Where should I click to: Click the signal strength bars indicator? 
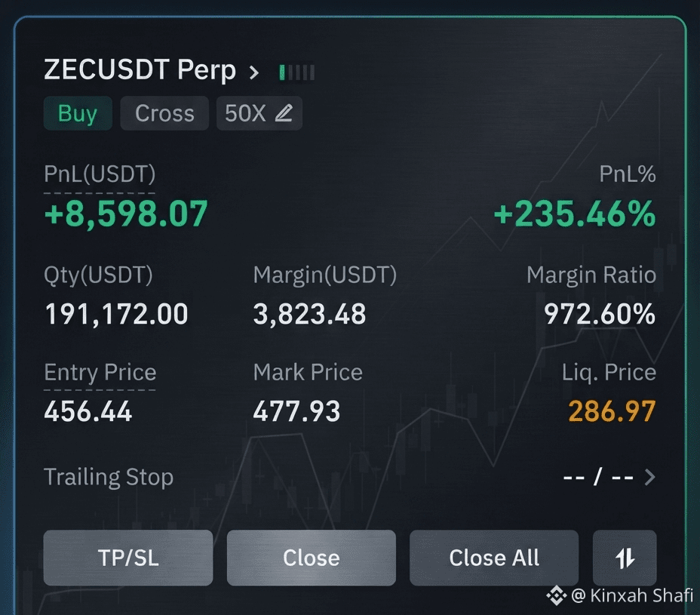297,72
